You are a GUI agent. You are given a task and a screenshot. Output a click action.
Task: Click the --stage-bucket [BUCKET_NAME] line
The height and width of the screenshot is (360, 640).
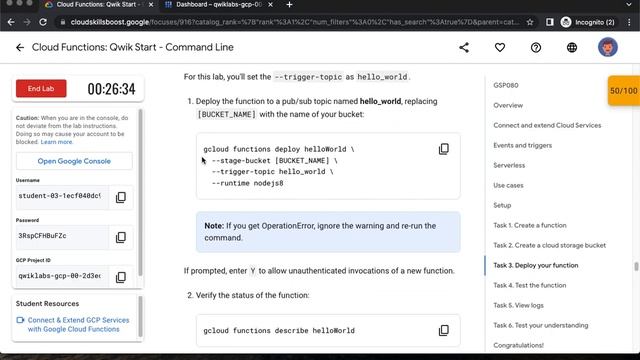[x=274, y=160]
